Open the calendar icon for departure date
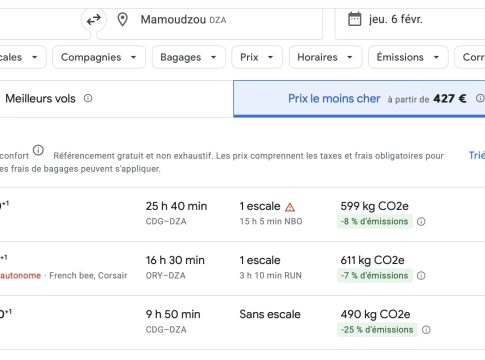485x360 pixels. pos(354,19)
